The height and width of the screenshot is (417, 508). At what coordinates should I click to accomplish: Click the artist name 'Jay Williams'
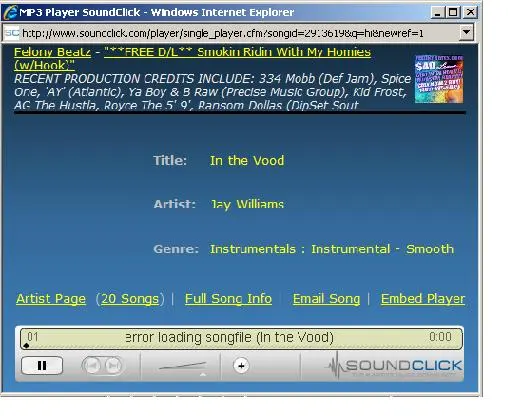[x=247, y=204]
